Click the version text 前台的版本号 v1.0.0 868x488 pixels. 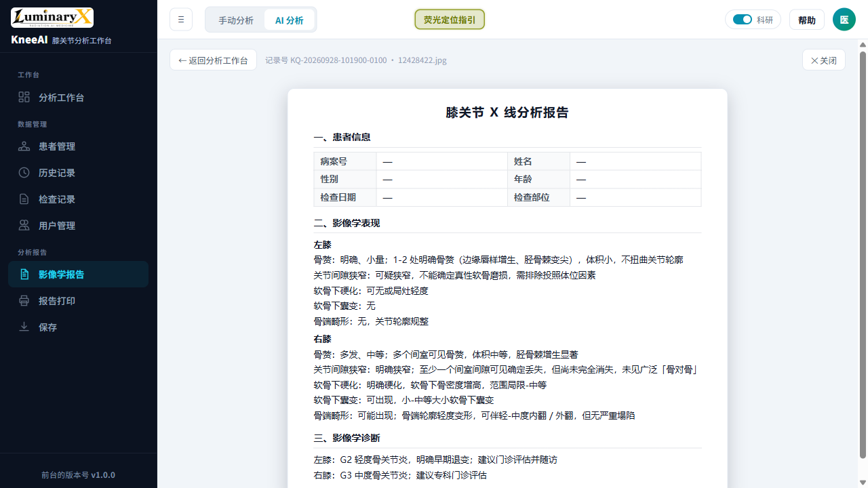pos(79,474)
